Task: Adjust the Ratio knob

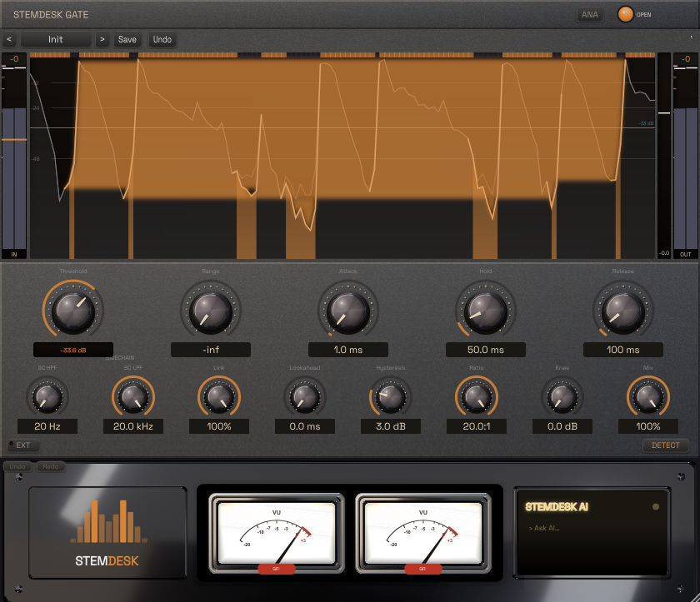Action: [x=477, y=397]
